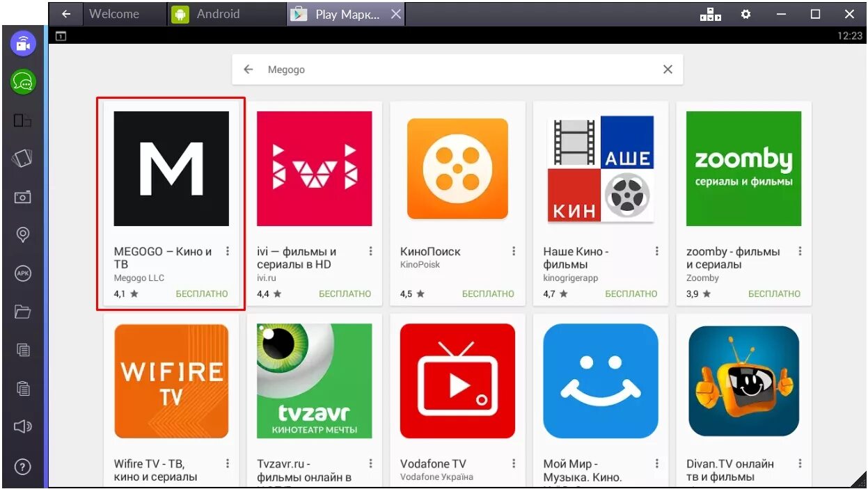The height and width of the screenshot is (489, 868).
Task: Open the overflow menu for Vodafone TV
Action: pyautogui.click(x=514, y=463)
